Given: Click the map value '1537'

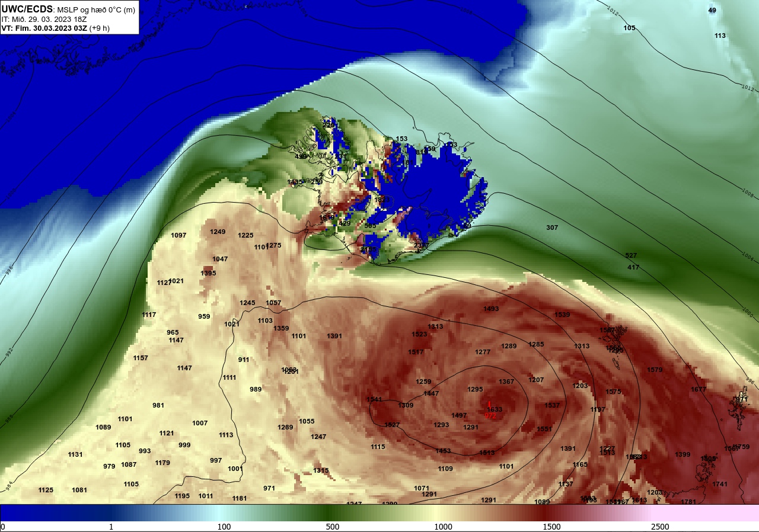Looking at the screenshot, I should pos(552,405).
